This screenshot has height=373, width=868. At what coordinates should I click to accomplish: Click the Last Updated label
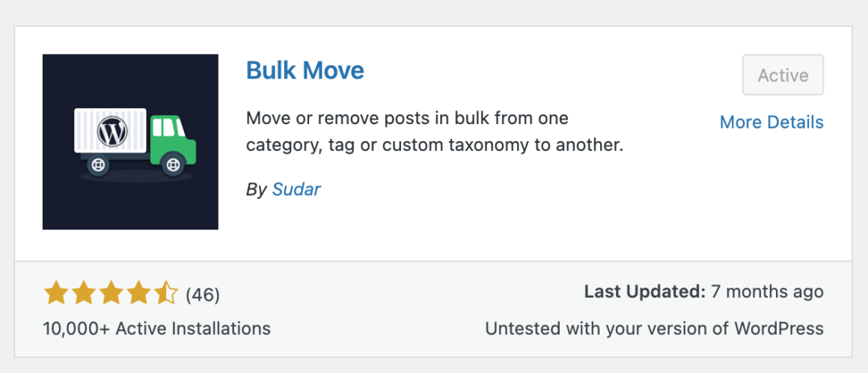point(644,292)
